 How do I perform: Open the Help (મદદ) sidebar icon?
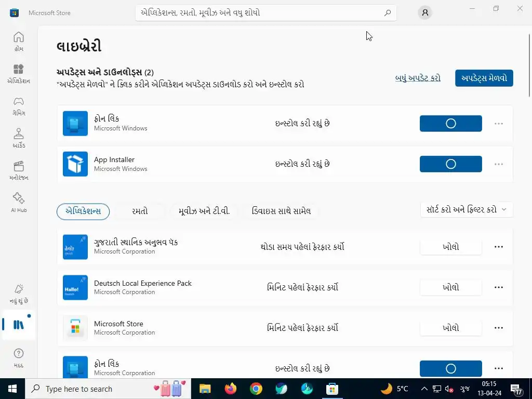pyautogui.click(x=19, y=358)
